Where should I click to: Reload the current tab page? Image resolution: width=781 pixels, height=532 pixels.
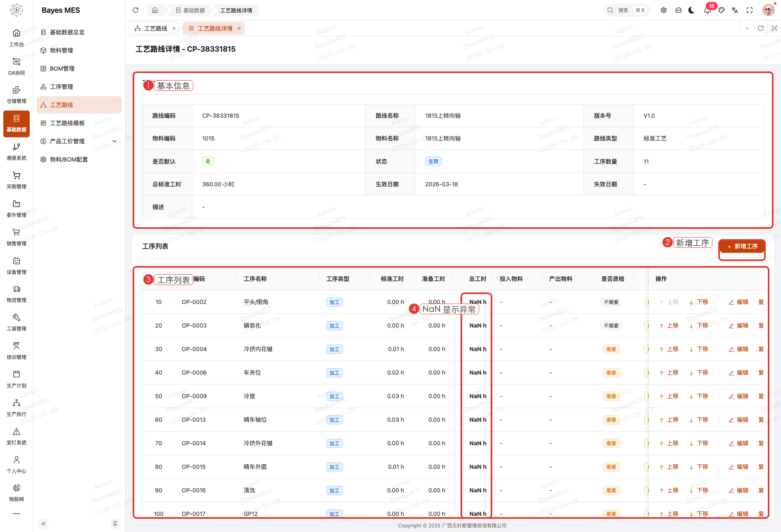(x=761, y=28)
